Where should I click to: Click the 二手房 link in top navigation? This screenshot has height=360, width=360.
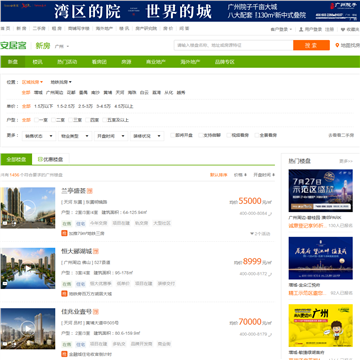click(x=39, y=29)
